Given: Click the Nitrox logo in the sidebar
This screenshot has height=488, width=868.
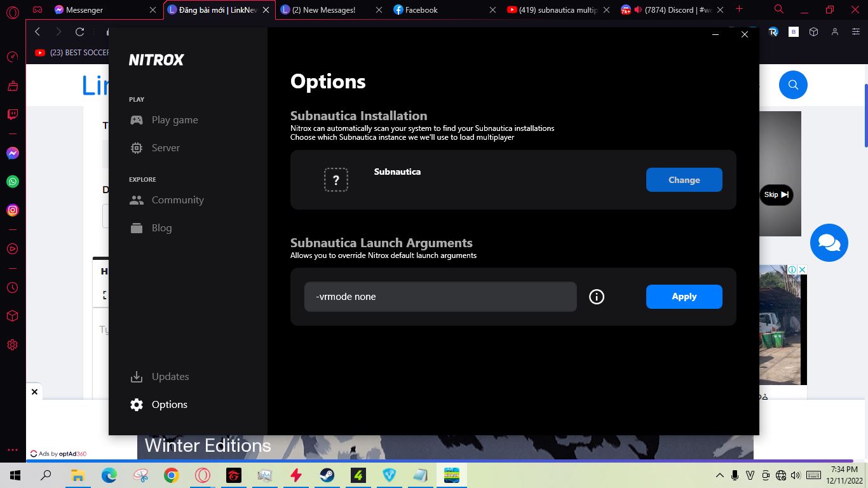Looking at the screenshot, I should tap(156, 60).
